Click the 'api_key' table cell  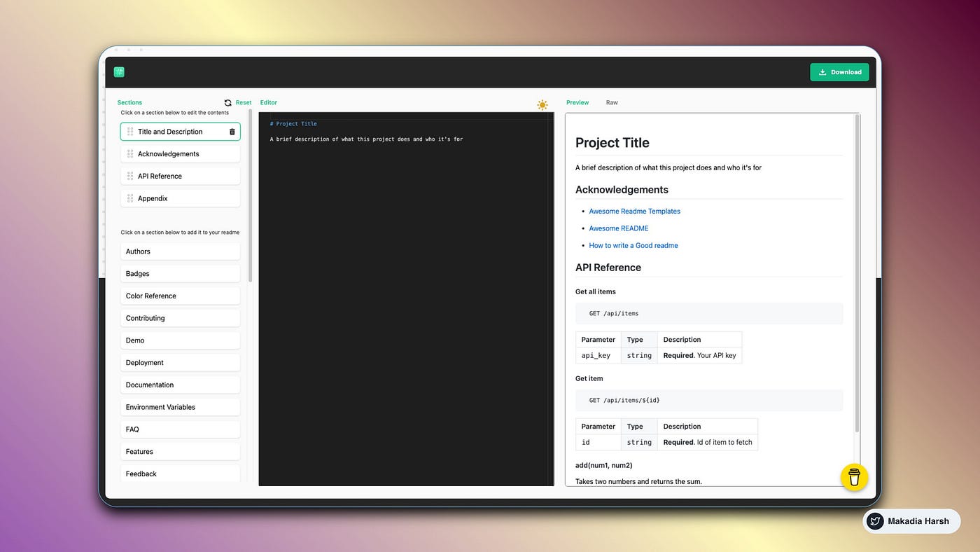click(598, 356)
